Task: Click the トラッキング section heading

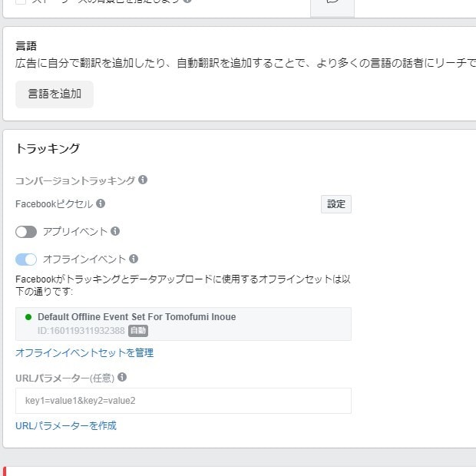Action: click(48, 148)
